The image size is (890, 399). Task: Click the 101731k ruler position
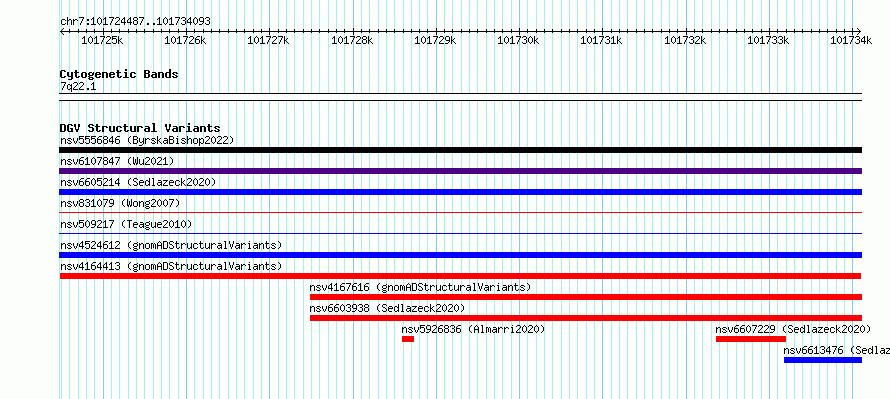point(602,40)
